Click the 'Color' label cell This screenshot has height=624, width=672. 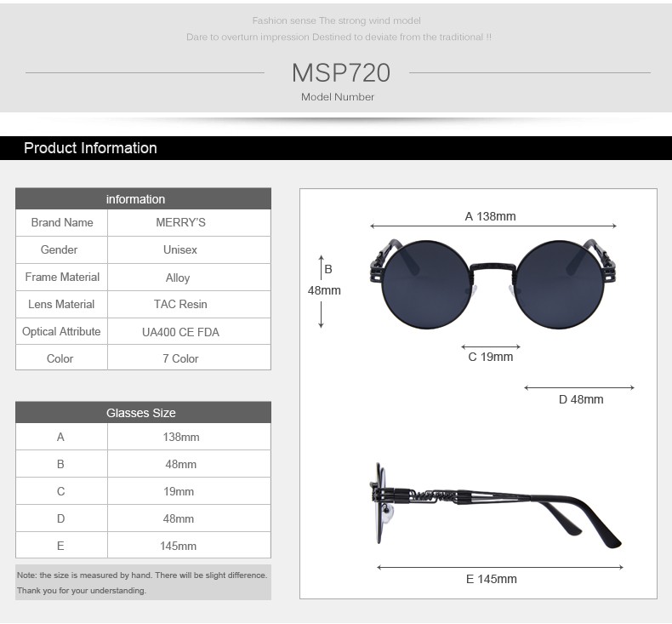[x=62, y=358]
